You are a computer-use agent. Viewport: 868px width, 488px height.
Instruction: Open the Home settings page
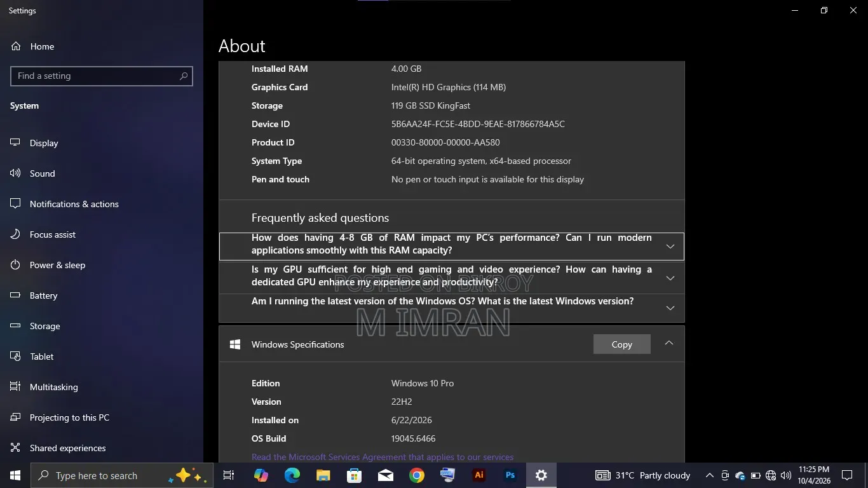click(x=102, y=46)
